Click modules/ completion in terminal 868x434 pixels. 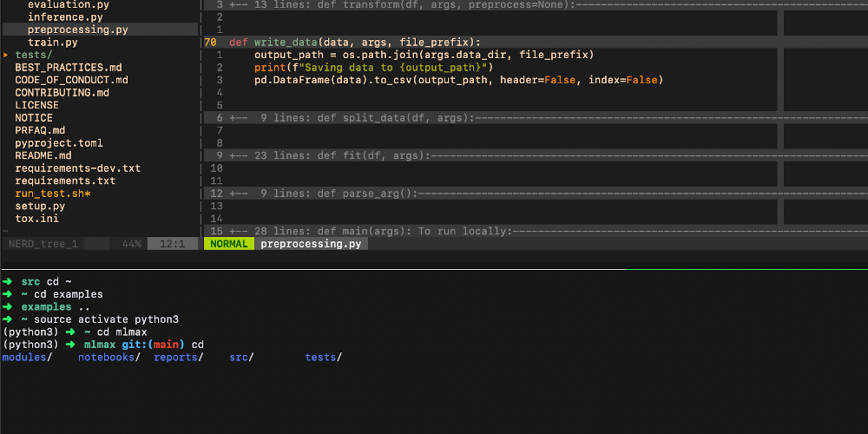[x=27, y=358]
